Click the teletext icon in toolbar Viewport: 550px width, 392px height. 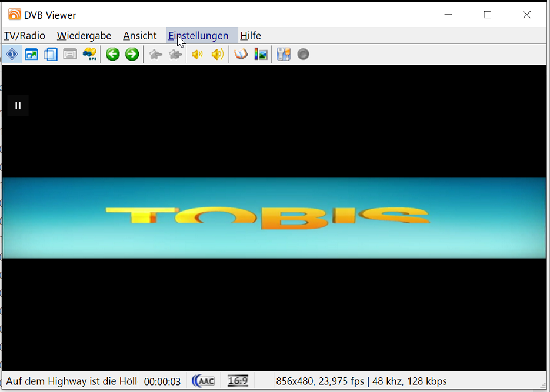tap(70, 55)
